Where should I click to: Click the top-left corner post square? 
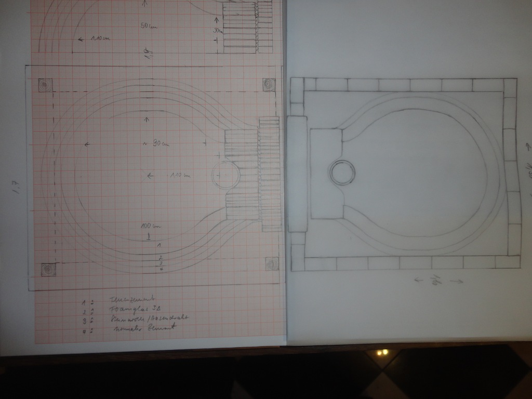click(45, 85)
